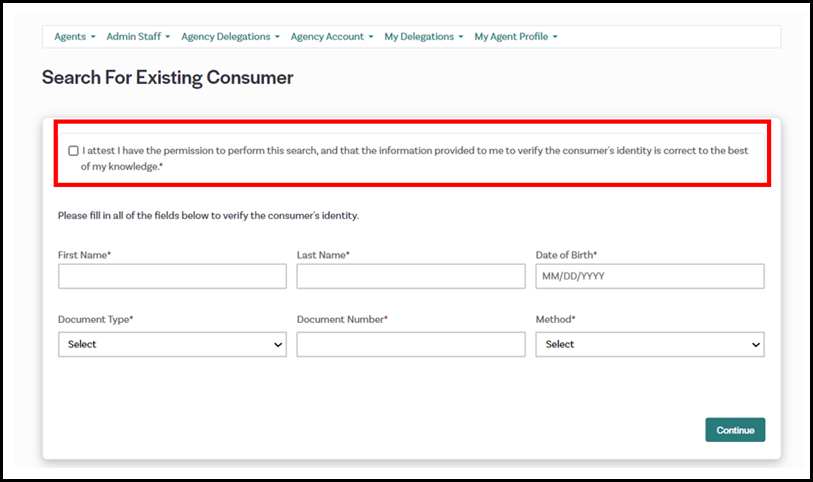Open the Method dropdown
Viewport: 813px width, 482px height.
[649, 344]
